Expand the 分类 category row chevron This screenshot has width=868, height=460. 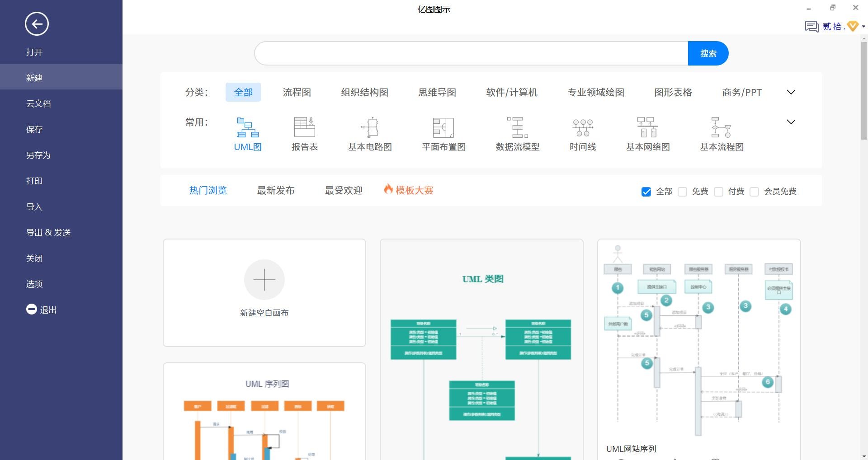pos(791,92)
